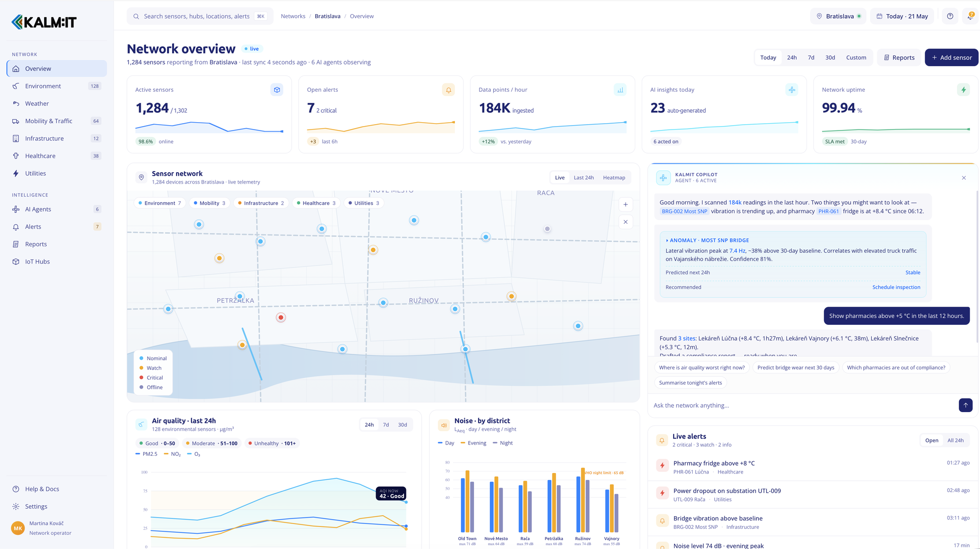Click the Open alerts bell card icon
Screen dimensions: 980x549
[x=448, y=90]
